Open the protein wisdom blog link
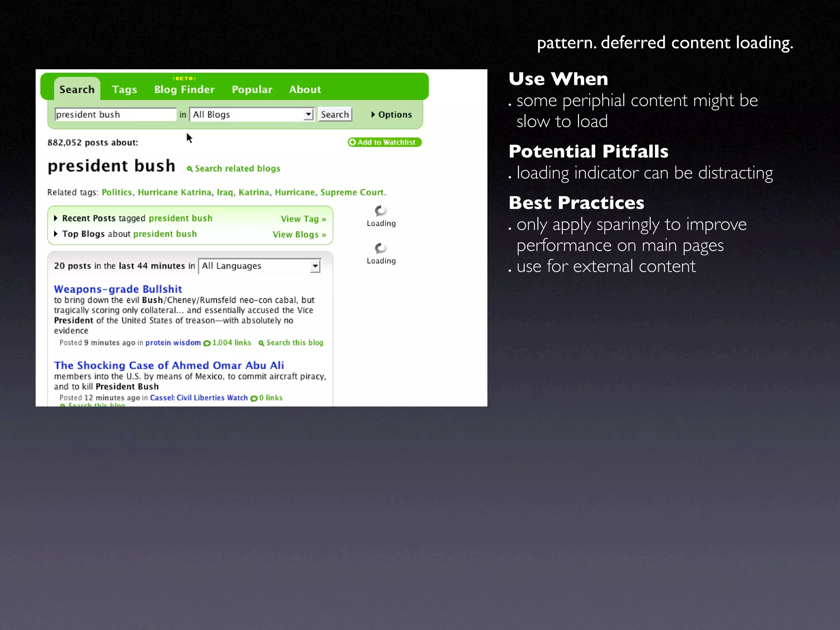 [x=173, y=343]
